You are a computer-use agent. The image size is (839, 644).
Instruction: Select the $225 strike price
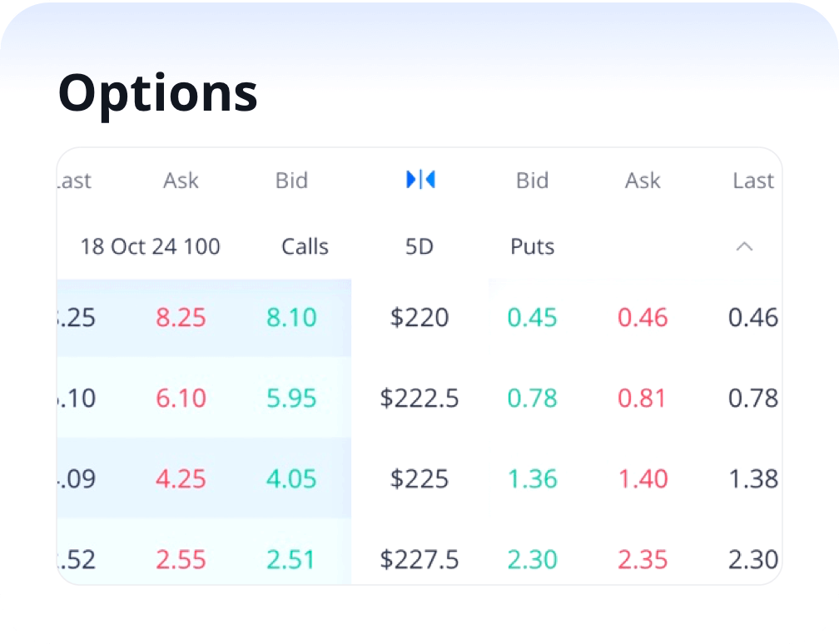(x=419, y=478)
